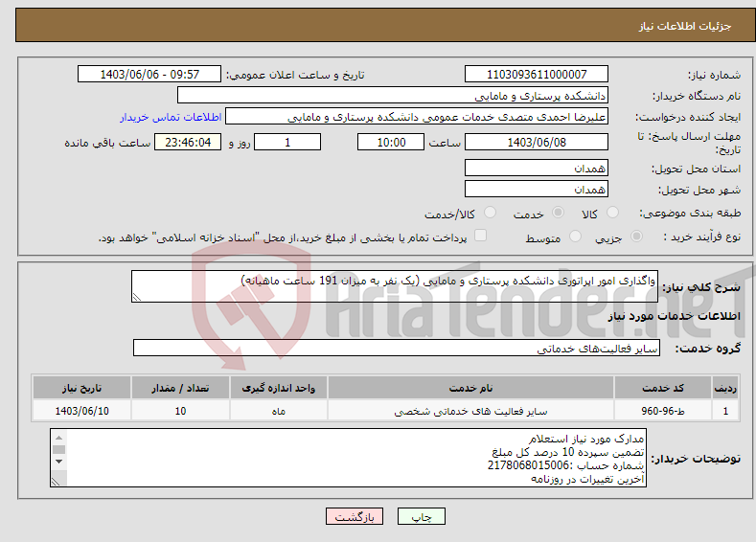Viewport: 756px width, 542px height.
Task: Click delivery city field همدان
Action: pyautogui.click(x=537, y=189)
